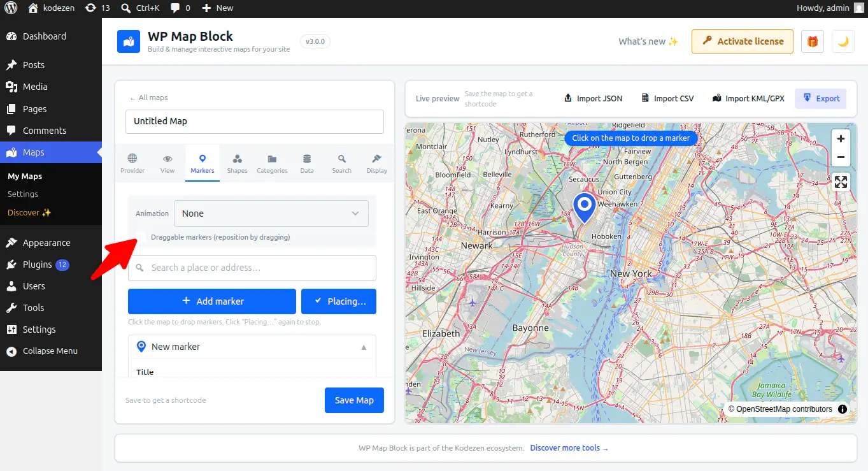Open kodezen site home link
868x471 pixels.
pos(52,8)
